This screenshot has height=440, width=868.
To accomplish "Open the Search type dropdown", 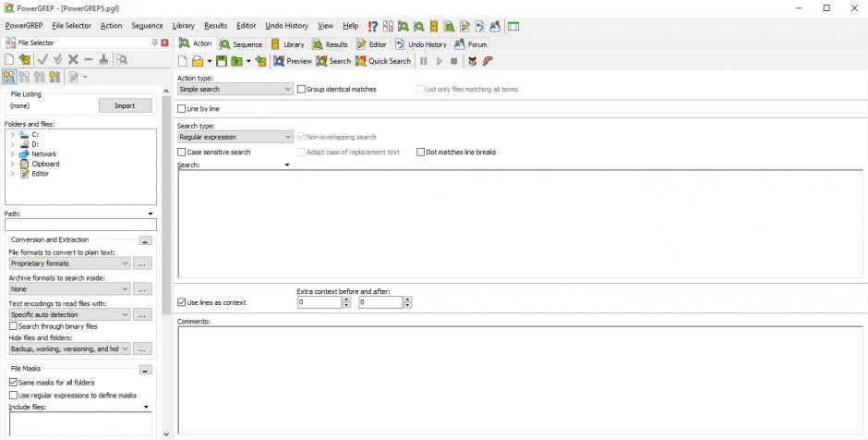I will point(235,137).
